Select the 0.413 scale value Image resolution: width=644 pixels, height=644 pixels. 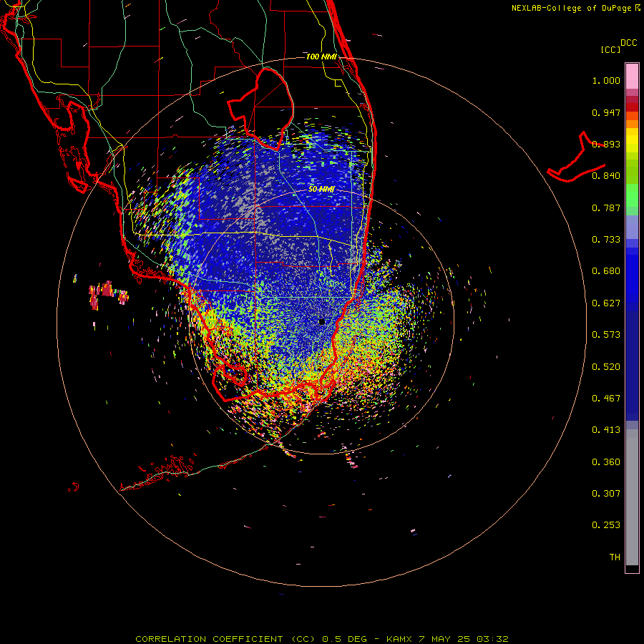[606, 430]
